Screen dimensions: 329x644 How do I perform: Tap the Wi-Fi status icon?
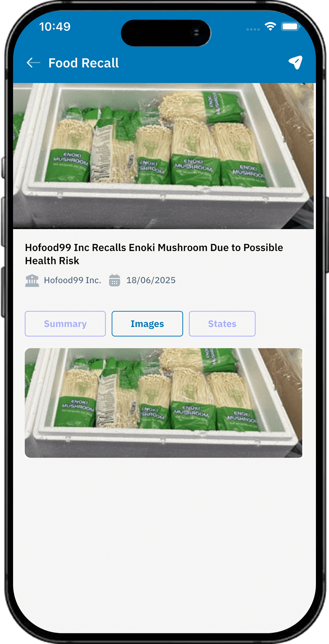(270, 26)
